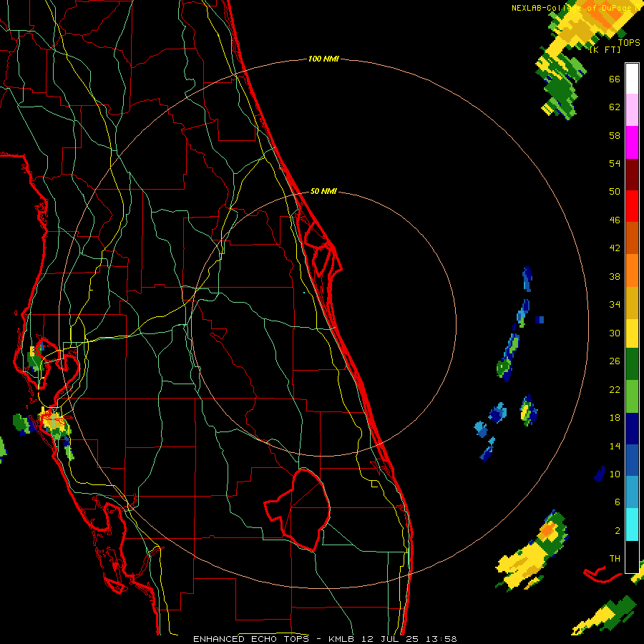
Task: Click the "62" legend value
Action: [x=615, y=107]
